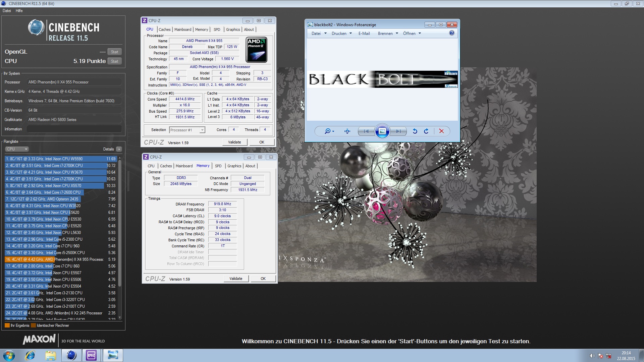The height and width of the screenshot is (362, 644).
Task: Start the OpenGL benchmark
Action: click(x=115, y=52)
